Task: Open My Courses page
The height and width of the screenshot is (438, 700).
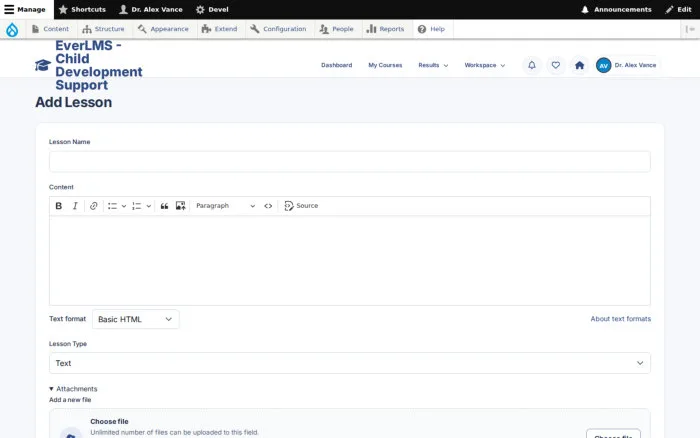Action: pyautogui.click(x=385, y=65)
